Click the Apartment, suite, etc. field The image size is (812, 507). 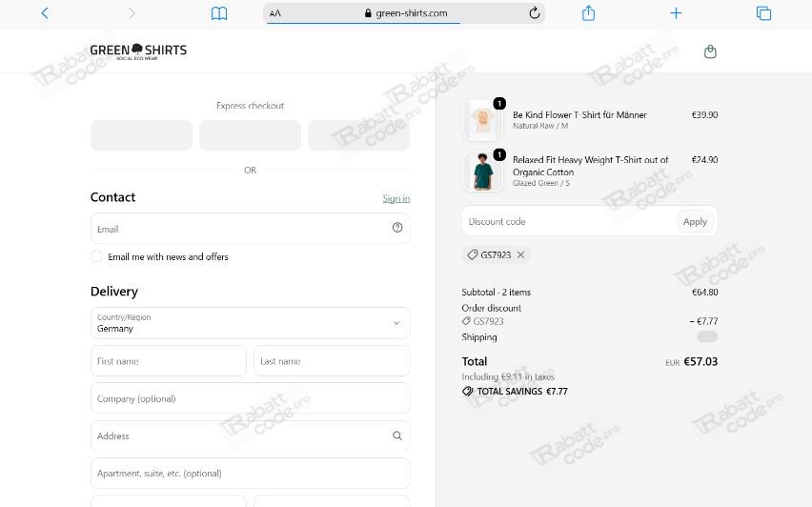pyautogui.click(x=250, y=473)
